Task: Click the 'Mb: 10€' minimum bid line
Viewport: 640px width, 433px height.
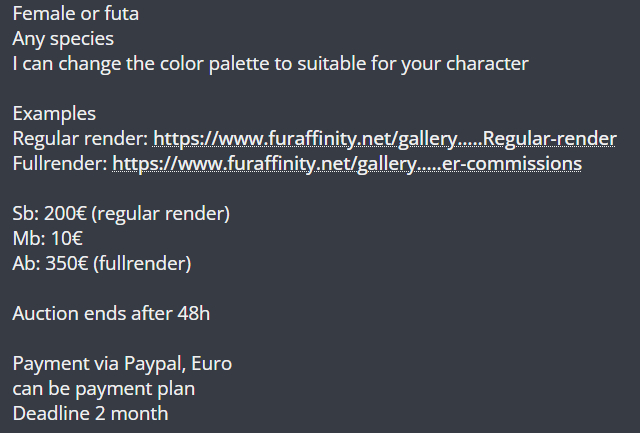Action: (47, 238)
